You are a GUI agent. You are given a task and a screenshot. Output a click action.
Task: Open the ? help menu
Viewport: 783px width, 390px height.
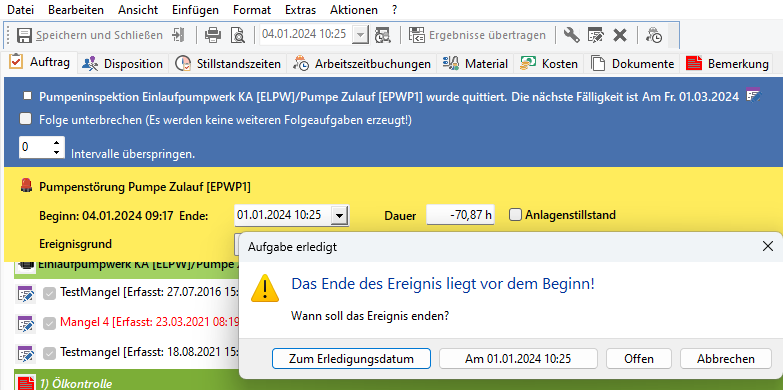tap(394, 10)
